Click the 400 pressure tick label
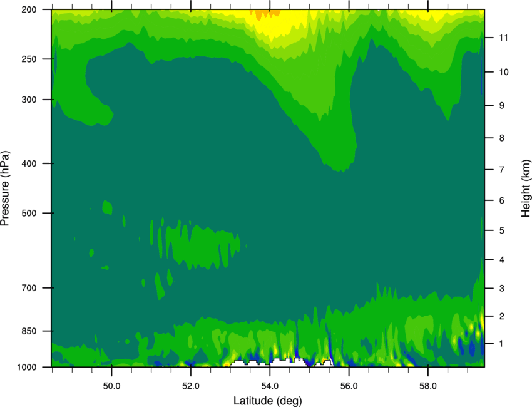The width and height of the screenshot is (532, 407). coord(29,163)
